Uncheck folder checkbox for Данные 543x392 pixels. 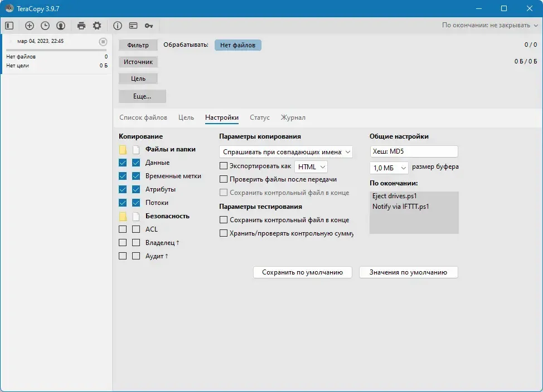click(123, 163)
